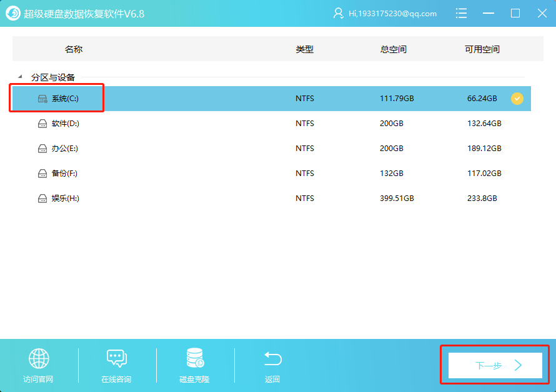Select the 娱乐(H:) partition

pyautogui.click(x=65, y=198)
